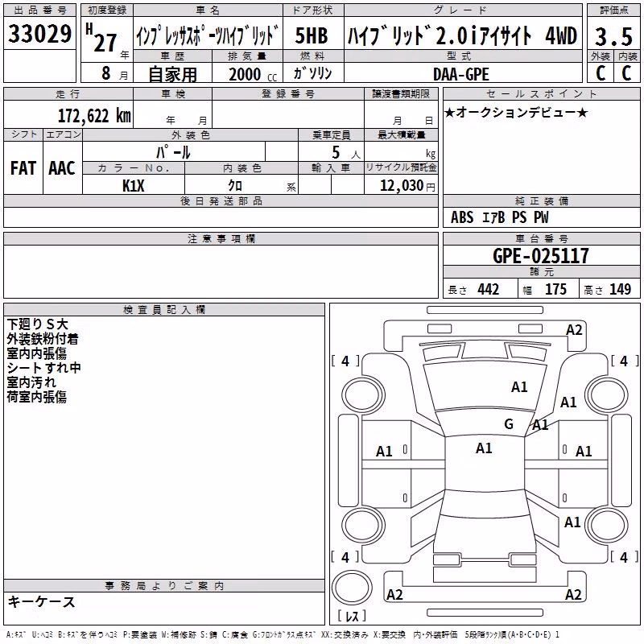
Task: Click recycle deposit 12,030円
Action: [x=407, y=186]
